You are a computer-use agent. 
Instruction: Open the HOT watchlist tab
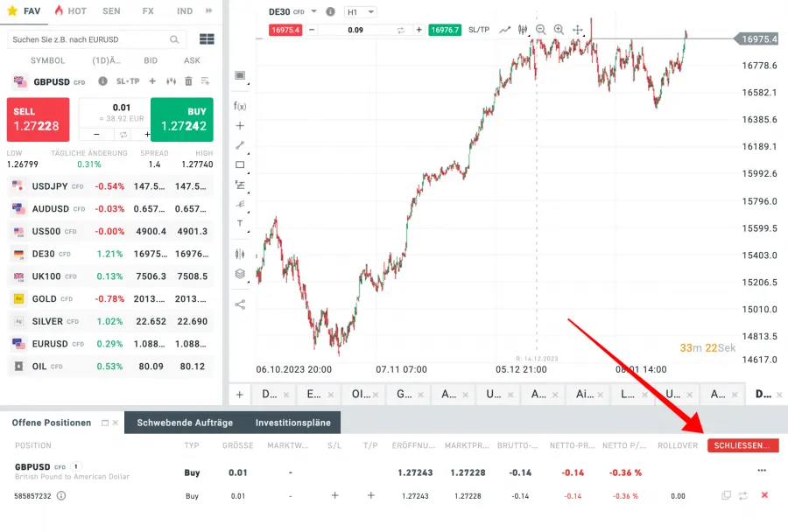(70, 11)
